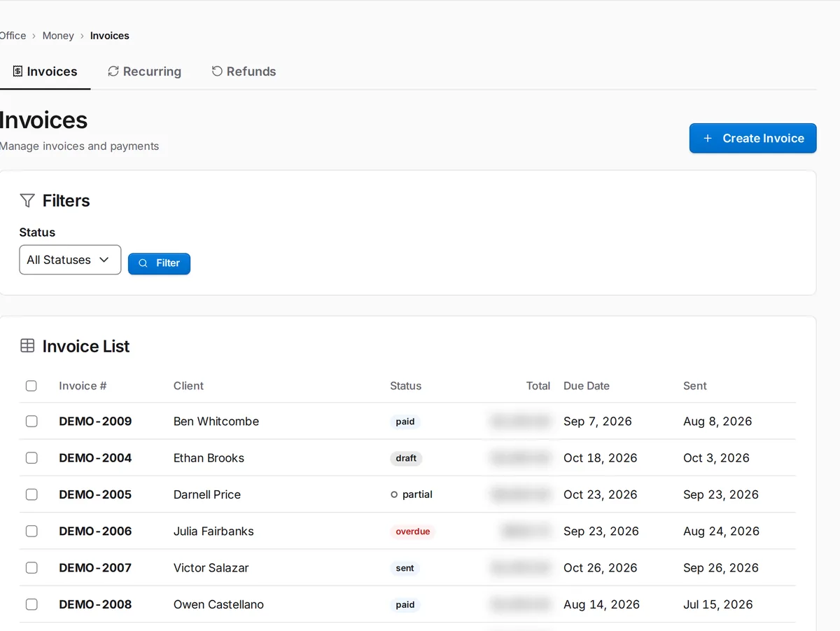Click the Office breadcrumb link

click(13, 36)
